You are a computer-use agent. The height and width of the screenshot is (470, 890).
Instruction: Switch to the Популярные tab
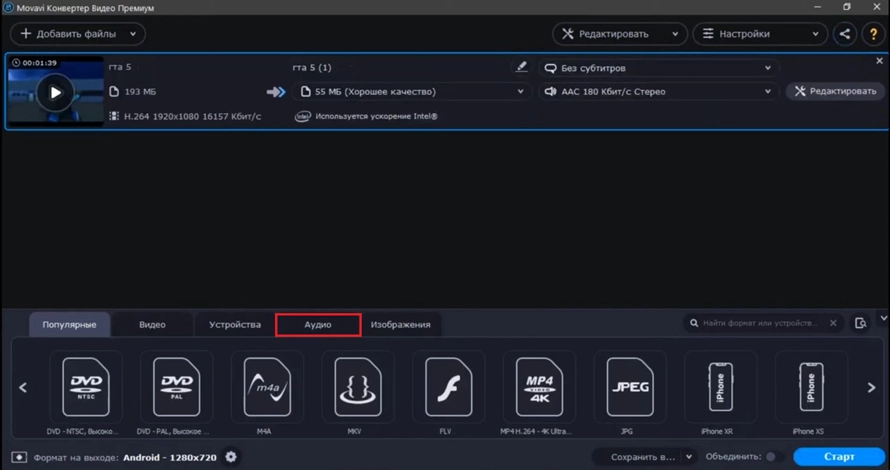(x=69, y=325)
